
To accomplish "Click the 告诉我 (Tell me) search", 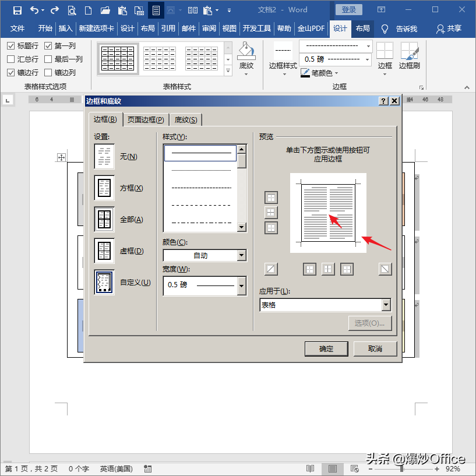I will [x=400, y=29].
